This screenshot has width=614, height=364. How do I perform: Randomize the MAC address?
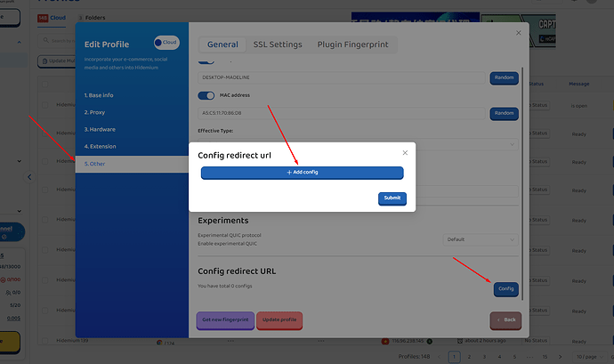(504, 113)
